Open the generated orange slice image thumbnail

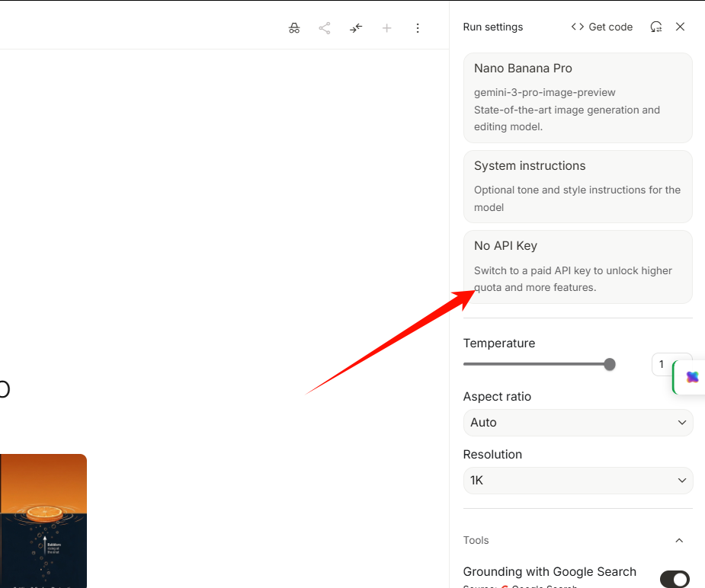(43, 521)
